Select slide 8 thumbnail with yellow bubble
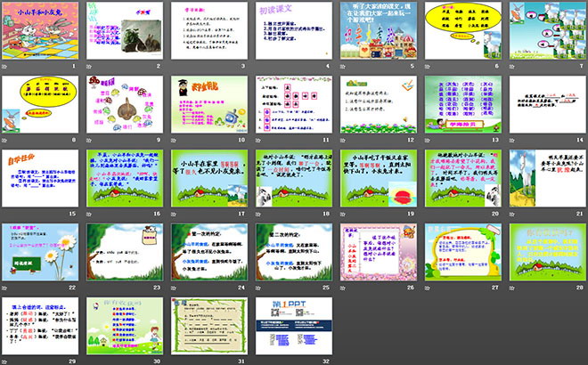Viewport: 588px width, 365px height. click(40, 104)
